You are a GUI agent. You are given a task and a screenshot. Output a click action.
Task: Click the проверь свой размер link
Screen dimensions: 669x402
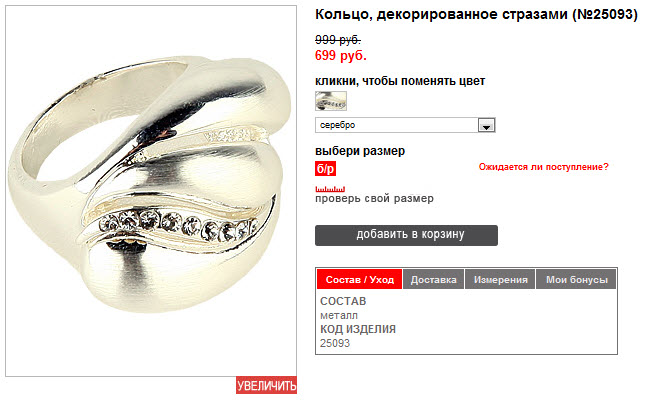pyautogui.click(x=374, y=198)
